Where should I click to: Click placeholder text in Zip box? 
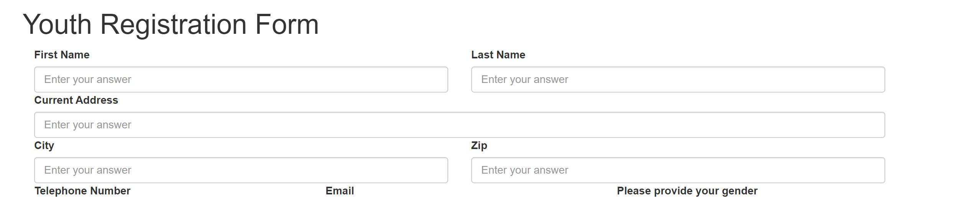tap(525, 170)
